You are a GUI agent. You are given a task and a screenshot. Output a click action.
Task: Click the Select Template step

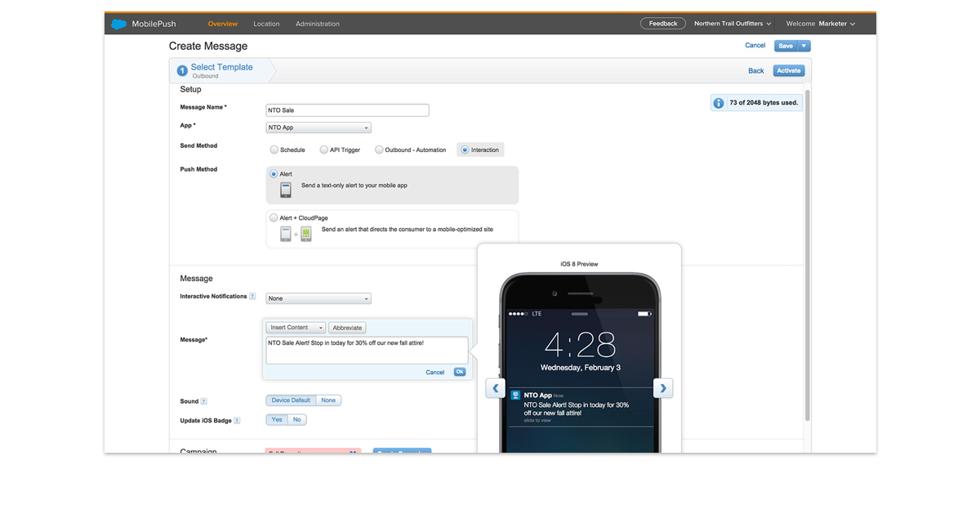click(x=221, y=70)
